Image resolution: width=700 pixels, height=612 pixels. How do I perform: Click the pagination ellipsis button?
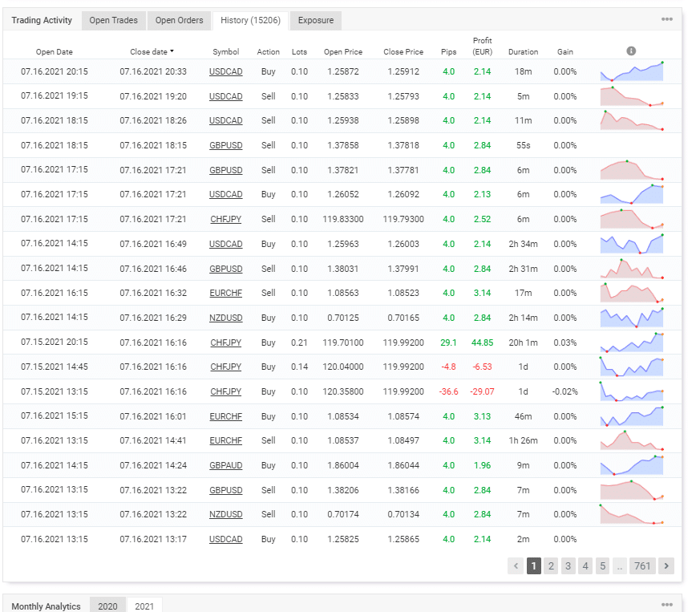620,566
